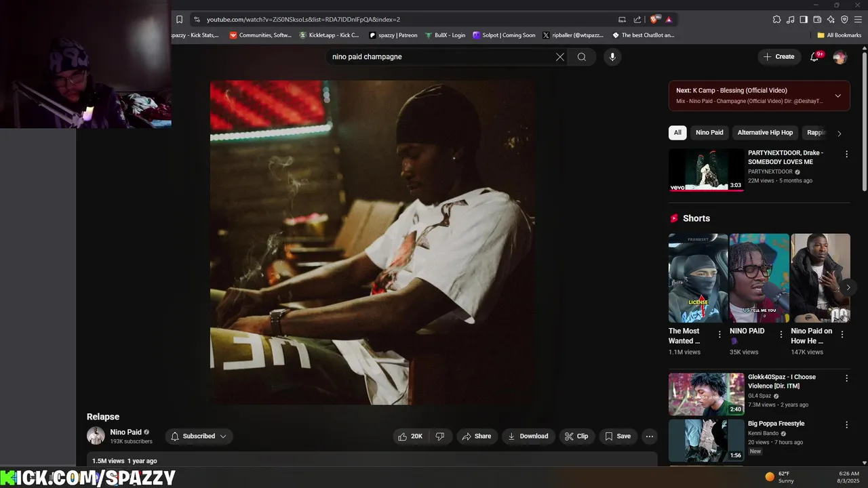
Task: Open site settings icon in address bar
Action: (x=196, y=20)
